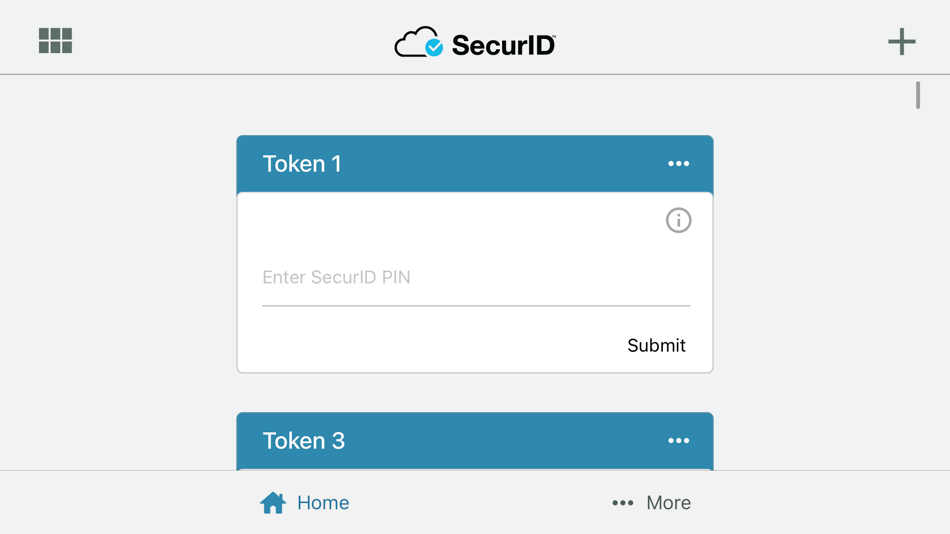The image size is (950, 534).
Task: Tap the three-dot icon beside More
Action: 622,503
